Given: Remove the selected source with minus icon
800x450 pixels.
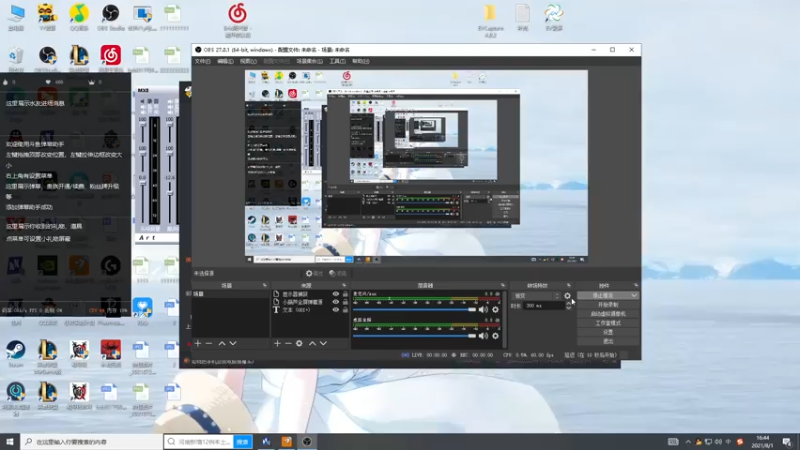Looking at the screenshot, I should point(288,343).
